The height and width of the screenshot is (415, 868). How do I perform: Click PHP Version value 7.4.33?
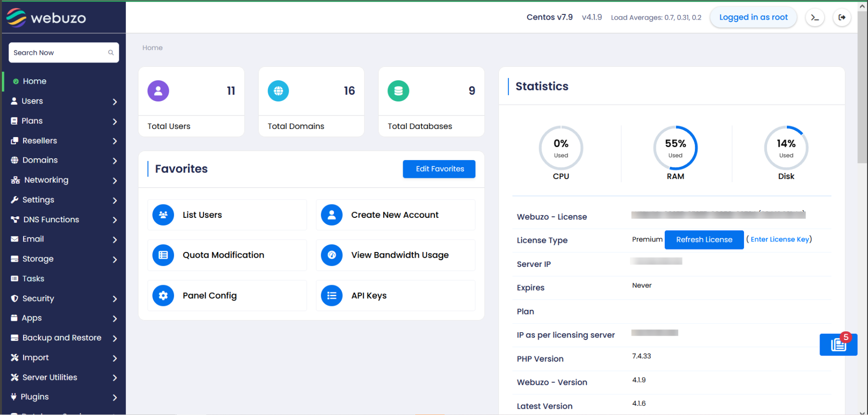[x=642, y=356]
